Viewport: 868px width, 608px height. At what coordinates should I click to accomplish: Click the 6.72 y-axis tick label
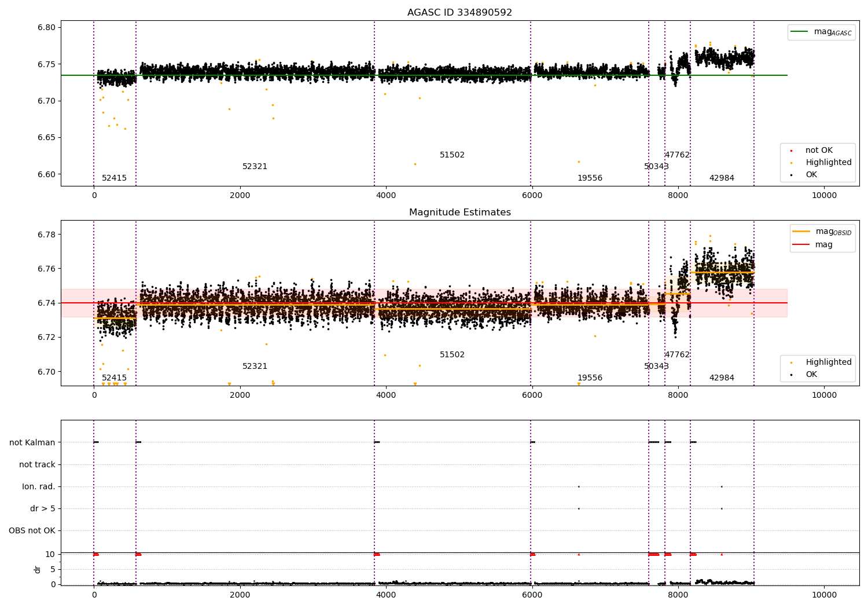coord(46,338)
